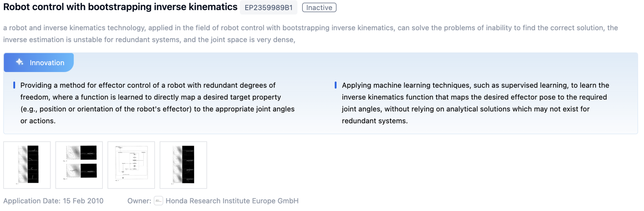Click the EP2359989B1 patent number badge
Image resolution: width=644 pixels, height=211 pixels.
[x=269, y=7]
